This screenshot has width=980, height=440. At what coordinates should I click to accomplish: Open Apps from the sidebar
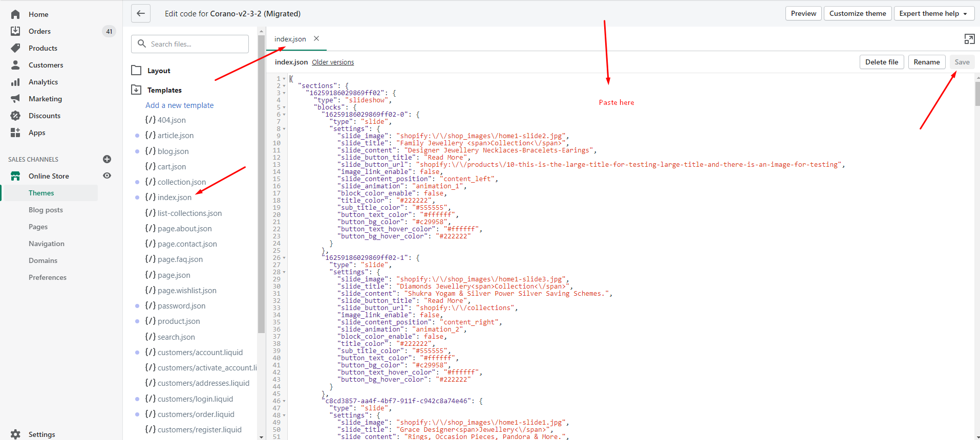(37, 133)
